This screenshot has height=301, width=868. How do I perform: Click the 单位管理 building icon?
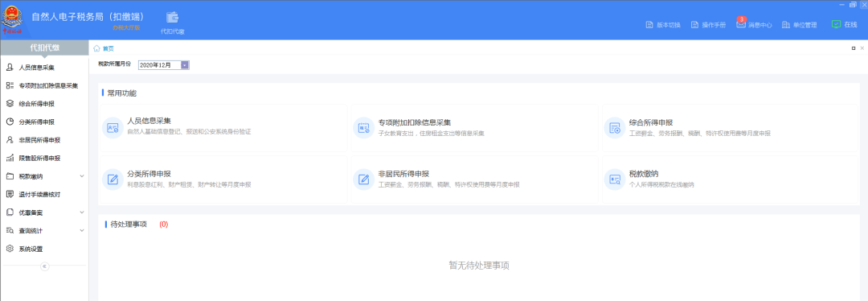pos(785,25)
